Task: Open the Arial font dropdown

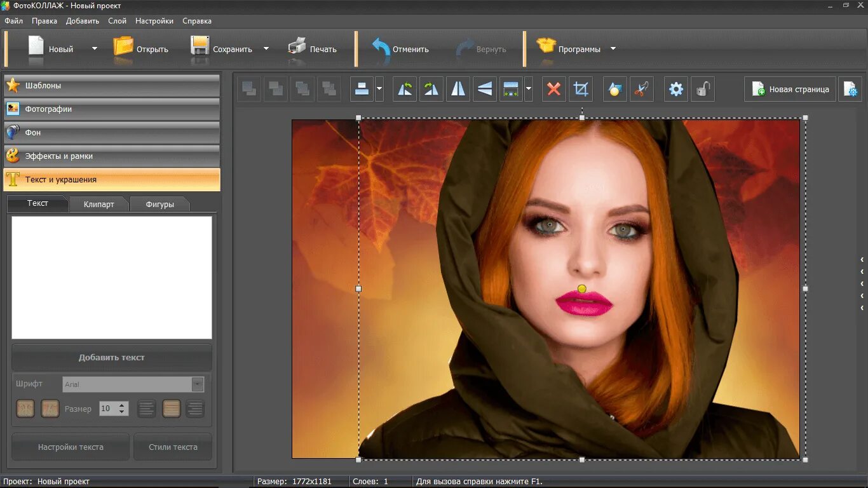Action: coord(198,384)
